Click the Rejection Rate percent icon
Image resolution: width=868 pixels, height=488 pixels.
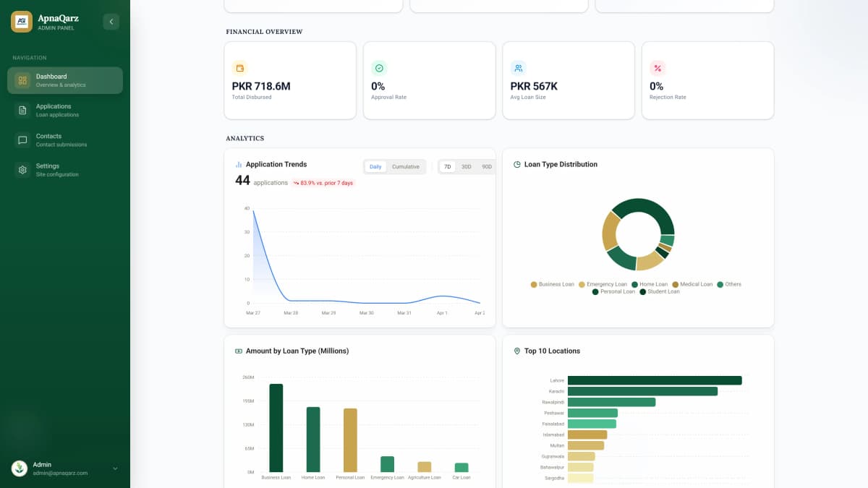coord(658,68)
